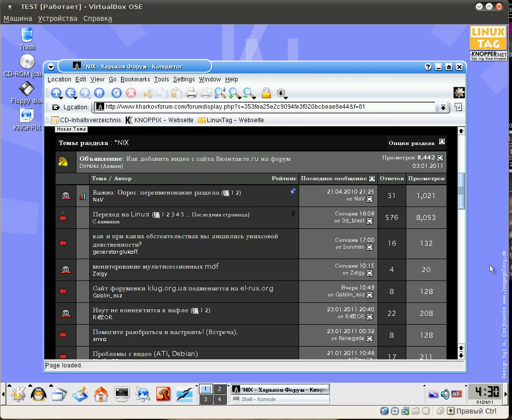This screenshot has width=512, height=420.
Task: Click the Konqueror gear animation icon
Action: point(459,93)
